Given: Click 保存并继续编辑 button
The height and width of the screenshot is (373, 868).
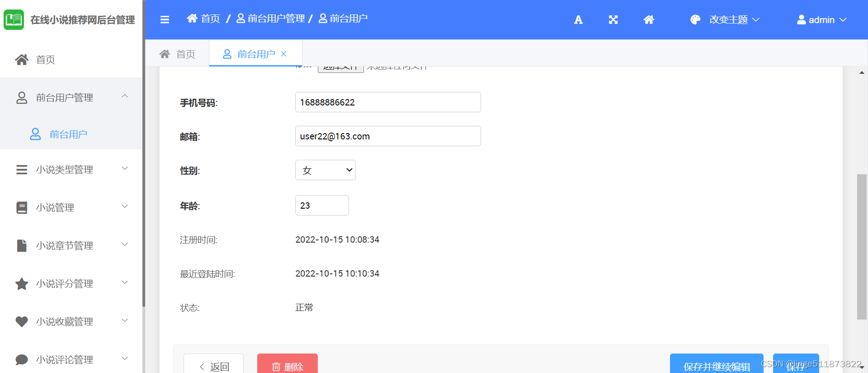Looking at the screenshot, I should [717, 363].
